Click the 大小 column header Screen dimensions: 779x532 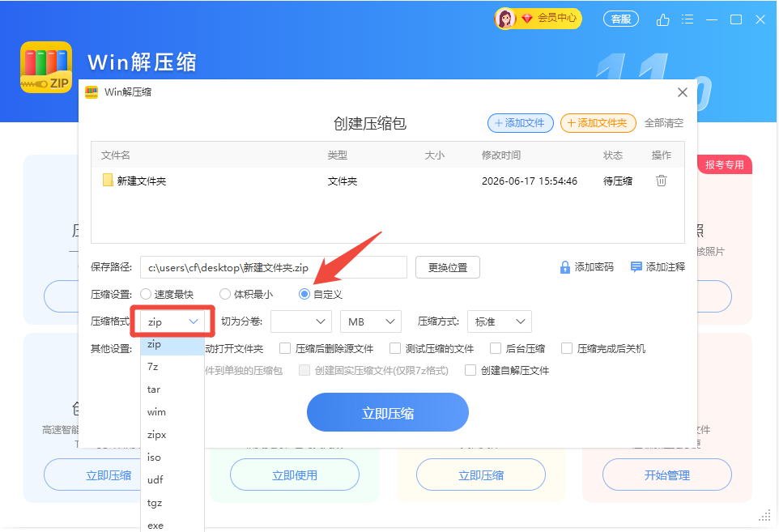click(434, 155)
